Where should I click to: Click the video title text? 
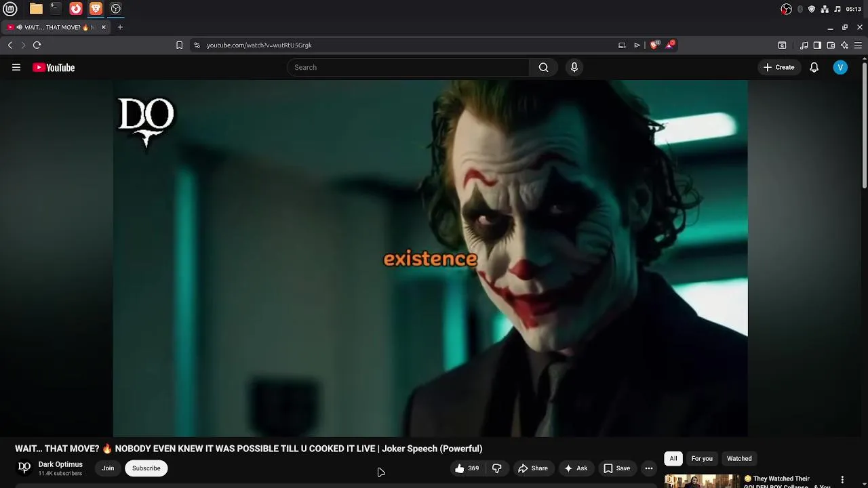coord(249,449)
